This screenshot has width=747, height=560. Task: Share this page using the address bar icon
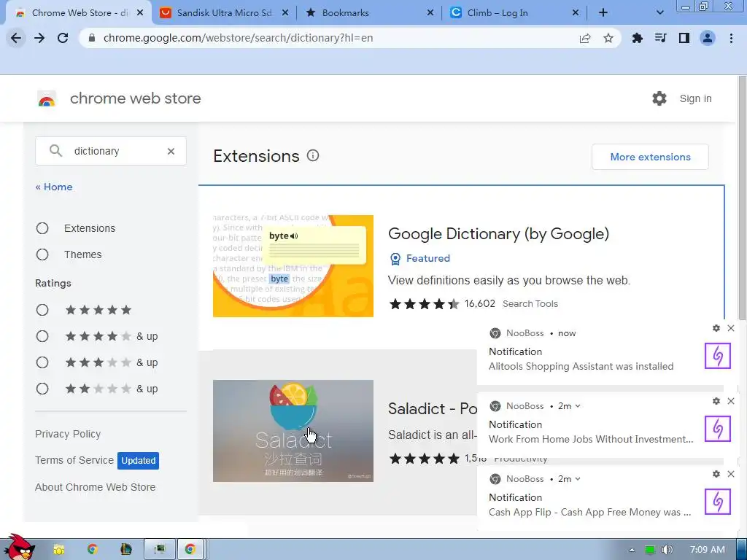[585, 38]
